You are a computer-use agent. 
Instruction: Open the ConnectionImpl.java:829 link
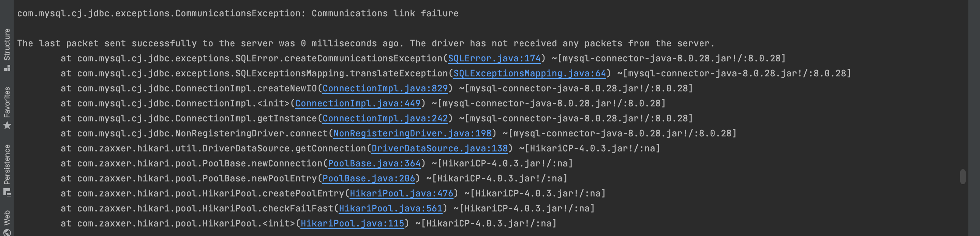coord(385,88)
